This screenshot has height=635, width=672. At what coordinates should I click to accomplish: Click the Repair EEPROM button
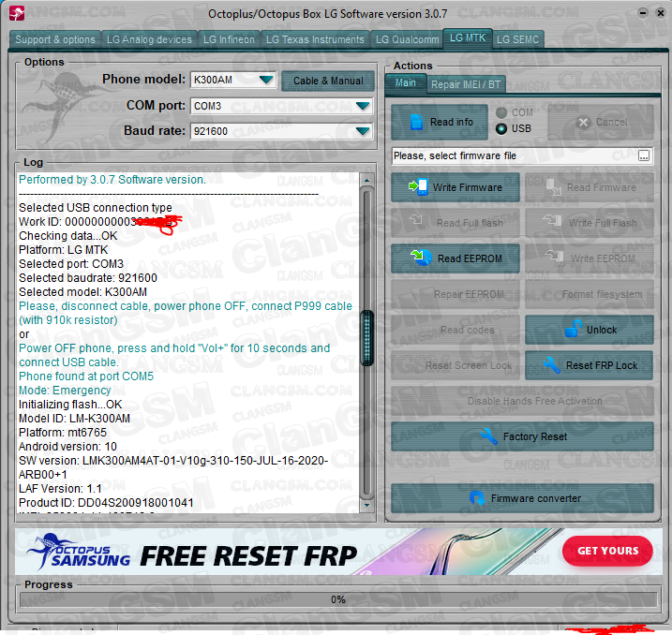pos(455,294)
